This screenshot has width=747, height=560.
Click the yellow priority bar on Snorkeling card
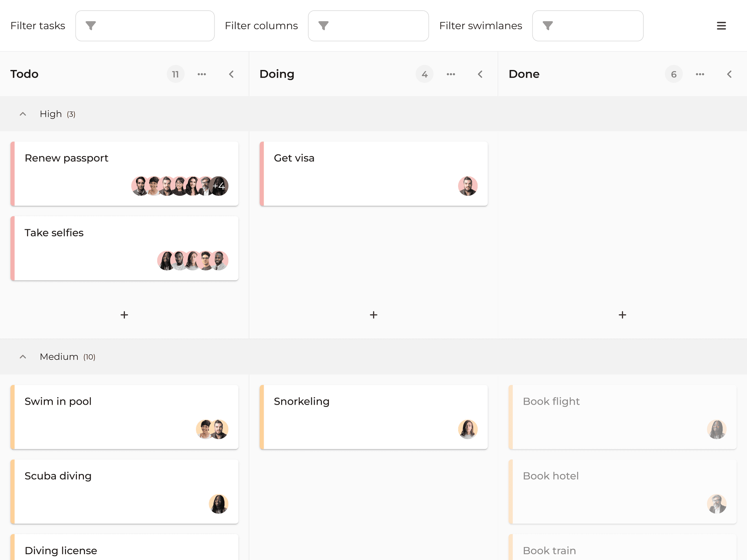point(261,417)
